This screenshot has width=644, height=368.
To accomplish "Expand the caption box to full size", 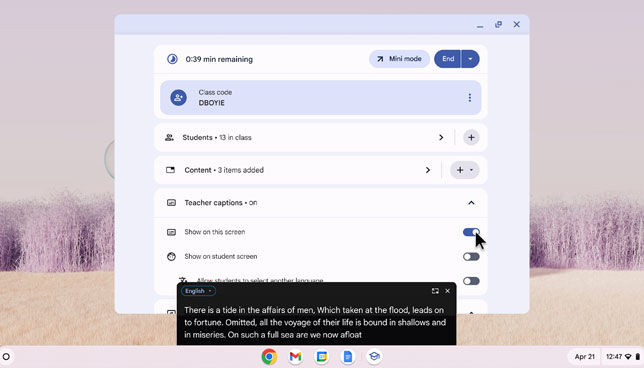I will 435,291.
